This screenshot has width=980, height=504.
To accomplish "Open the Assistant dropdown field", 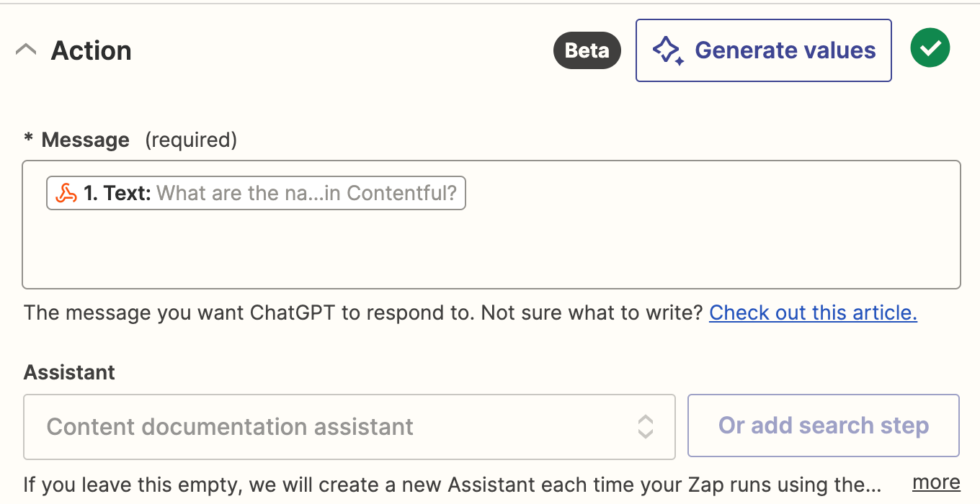I will pos(349,426).
